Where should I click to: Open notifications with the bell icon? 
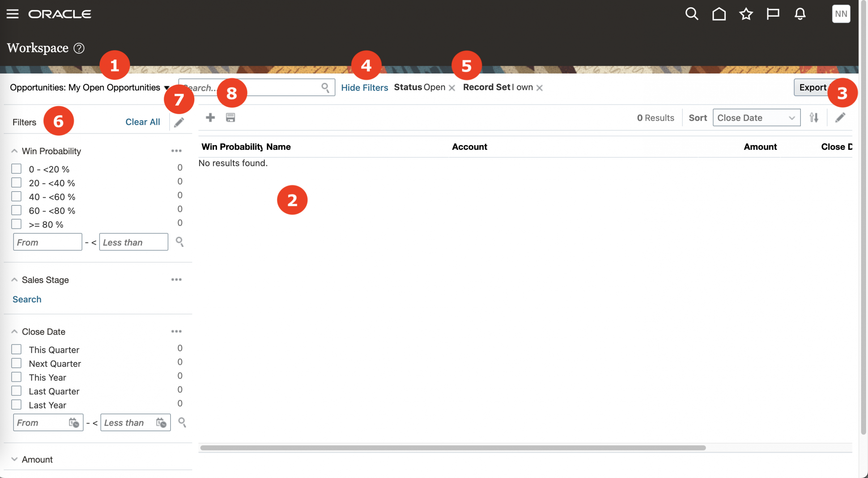pos(800,14)
